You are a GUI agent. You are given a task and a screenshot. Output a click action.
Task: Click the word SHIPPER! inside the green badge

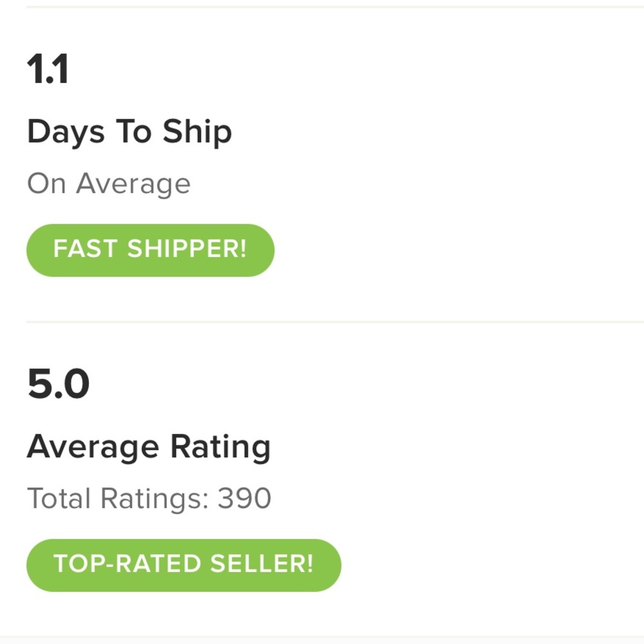tap(187, 249)
